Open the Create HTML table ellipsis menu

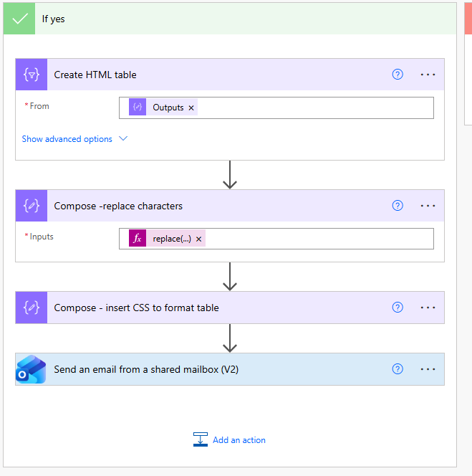point(428,75)
